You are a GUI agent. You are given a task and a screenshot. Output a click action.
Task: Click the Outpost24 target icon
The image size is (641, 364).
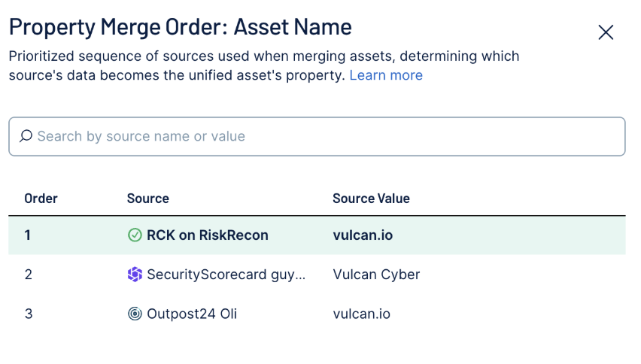(135, 314)
